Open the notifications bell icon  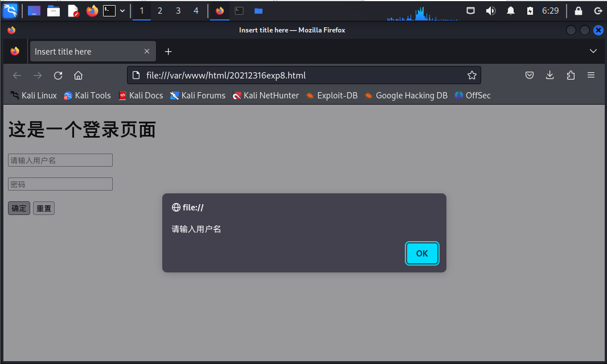511,11
